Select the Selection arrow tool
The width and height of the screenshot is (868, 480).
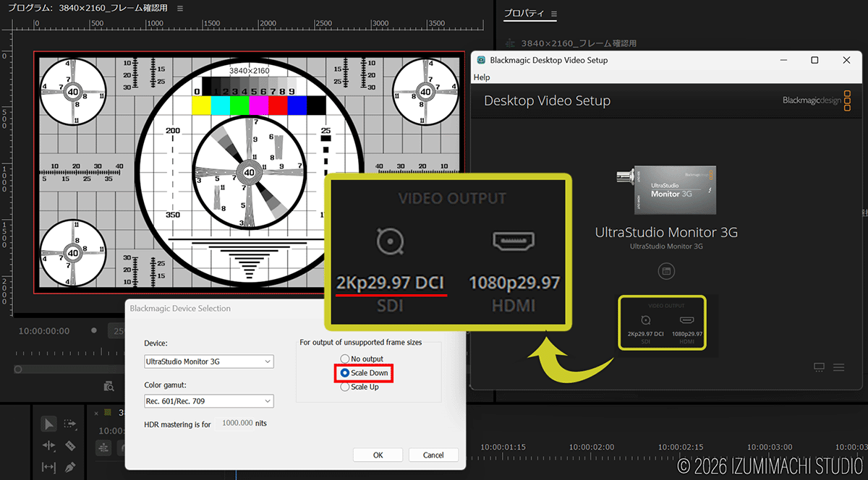click(48, 424)
